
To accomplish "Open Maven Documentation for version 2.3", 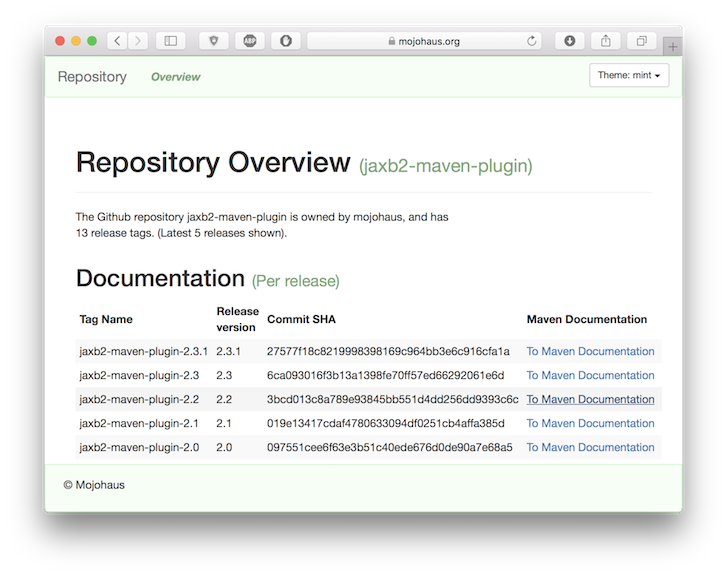I will [x=590, y=375].
